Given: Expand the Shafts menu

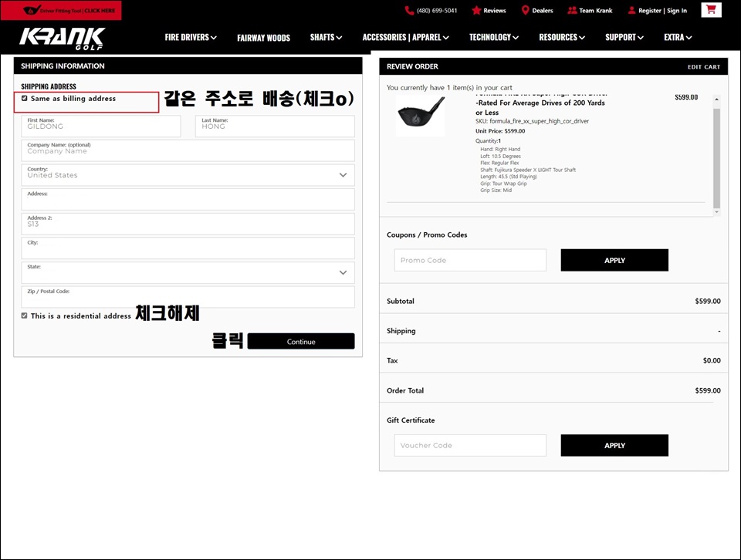Looking at the screenshot, I should click(326, 37).
